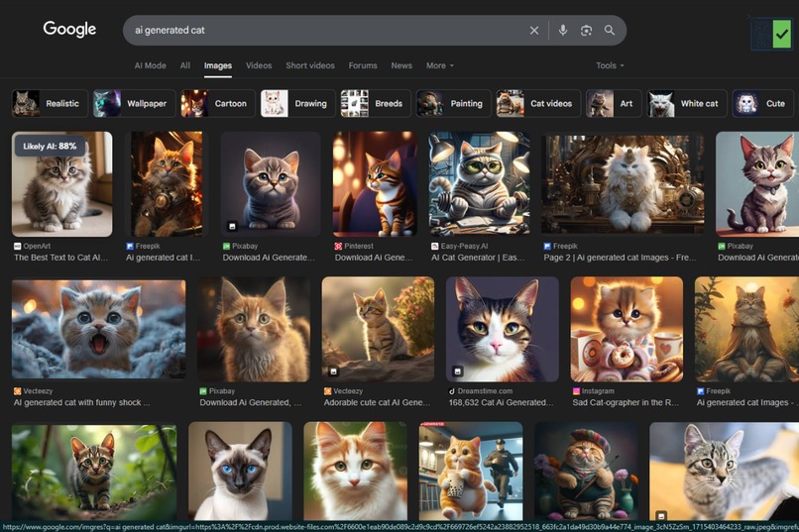Click the licensable badge on Dreamstime cat image
This screenshot has height=532, width=799.
click(x=458, y=372)
